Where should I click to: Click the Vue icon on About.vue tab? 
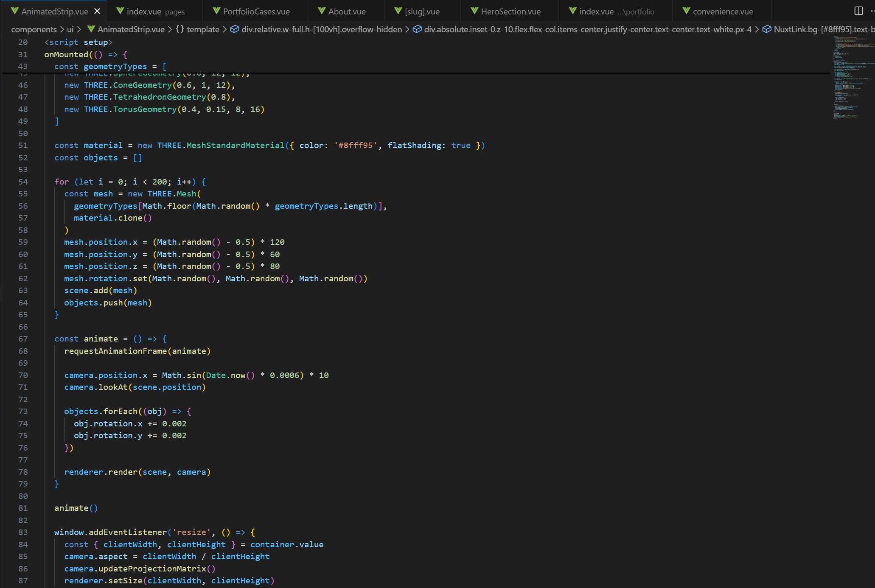click(322, 11)
